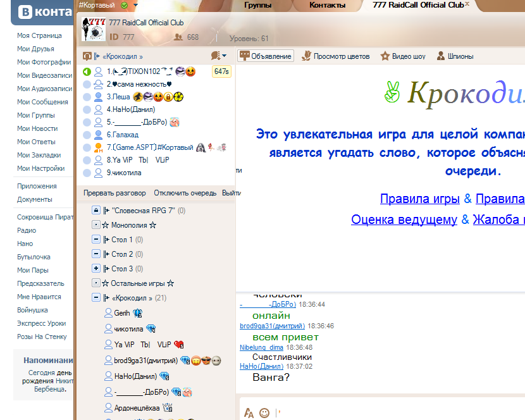The image size is (525, 420).
Task: Switch to Видео шоу tab
Action: pos(403,56)
